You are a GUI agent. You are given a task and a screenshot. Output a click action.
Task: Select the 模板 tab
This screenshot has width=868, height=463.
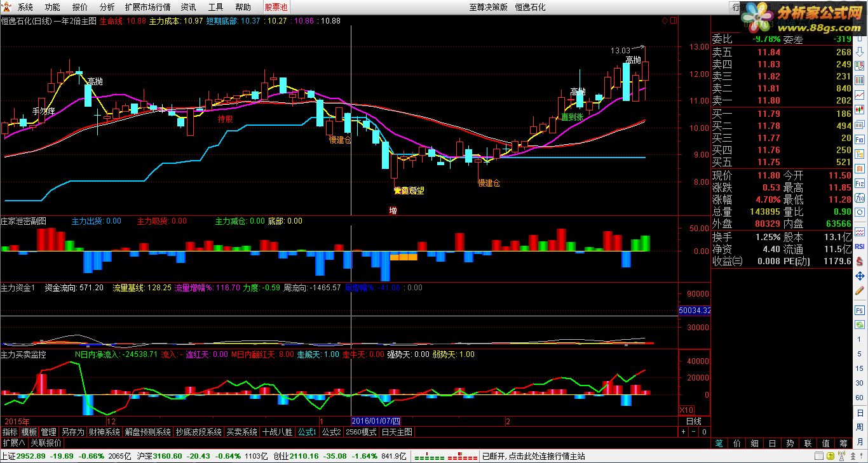[29, 432]
